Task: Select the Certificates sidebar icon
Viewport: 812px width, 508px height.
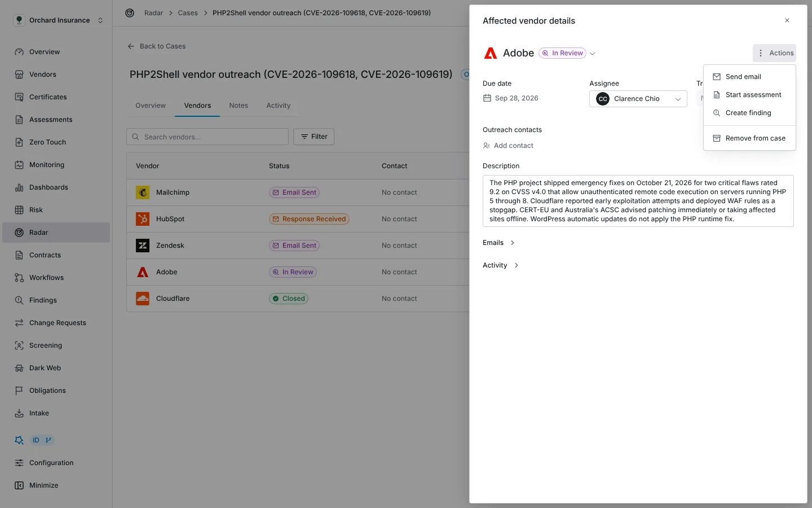Action: coord(19,97)
